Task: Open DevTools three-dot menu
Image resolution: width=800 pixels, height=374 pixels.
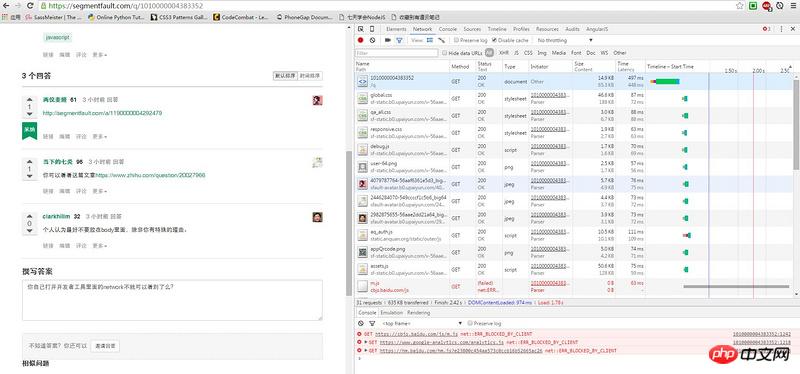Action: (781, 29)
